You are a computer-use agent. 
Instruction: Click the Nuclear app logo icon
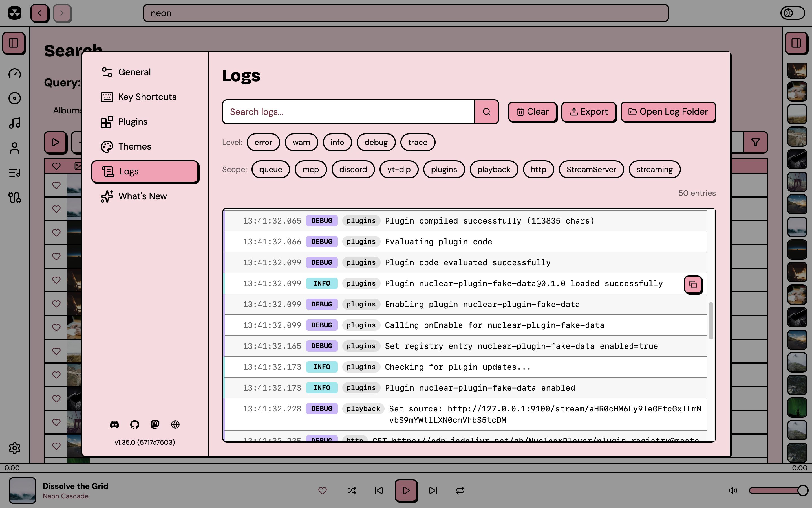(14, 13)
